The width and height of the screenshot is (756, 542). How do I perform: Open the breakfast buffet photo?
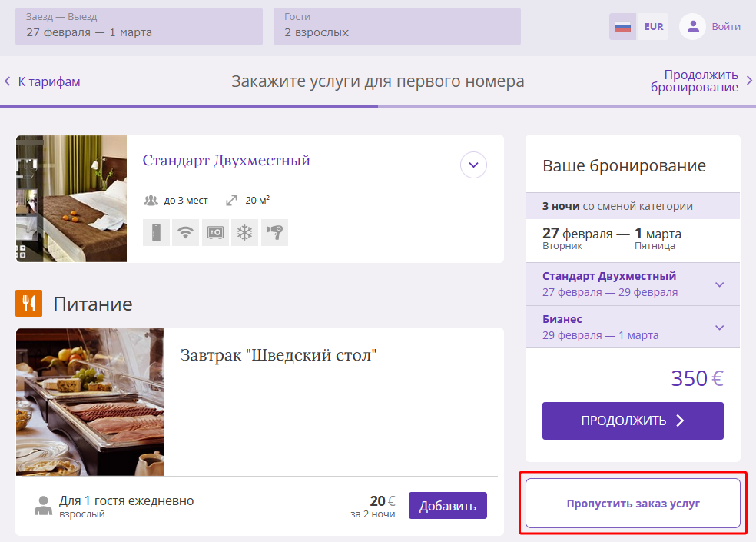(90, 402)
